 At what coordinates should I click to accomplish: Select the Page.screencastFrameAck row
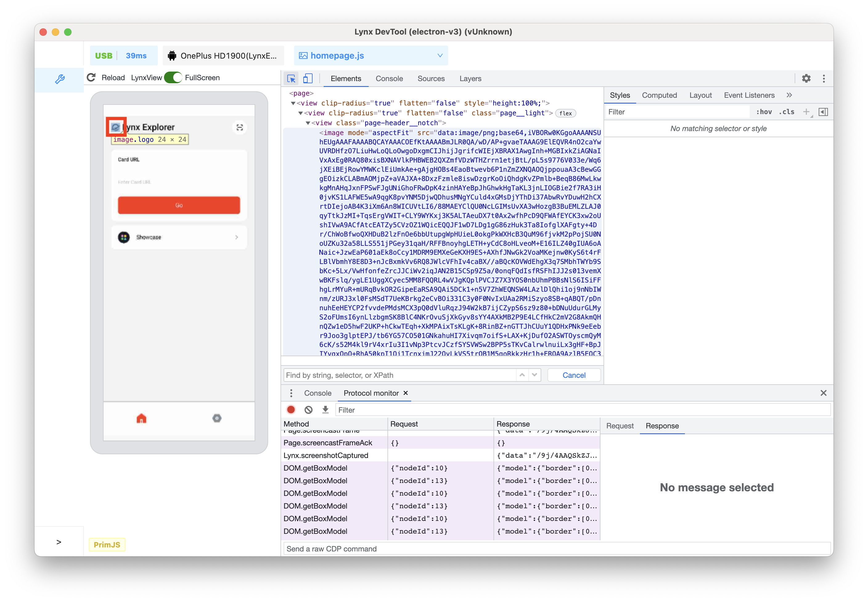(x=440, y=443)
